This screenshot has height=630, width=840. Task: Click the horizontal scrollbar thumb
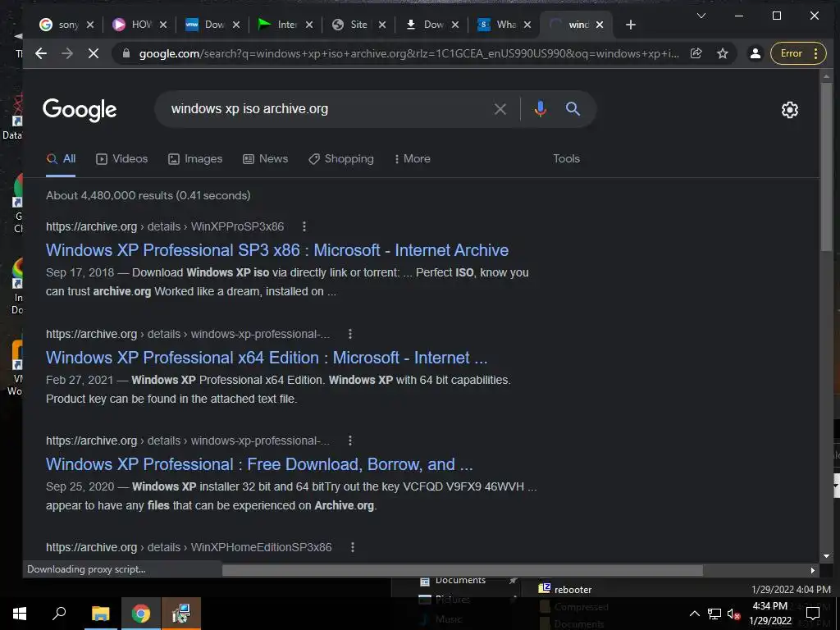click(x=463, y=571)
